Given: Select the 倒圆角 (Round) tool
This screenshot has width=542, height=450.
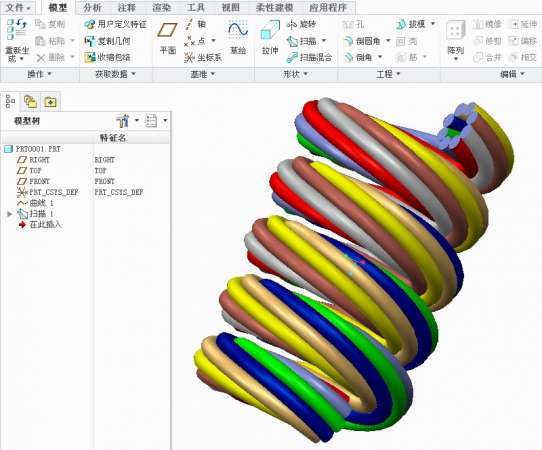Looking at the screenshot, I should [x=362, y=41].
